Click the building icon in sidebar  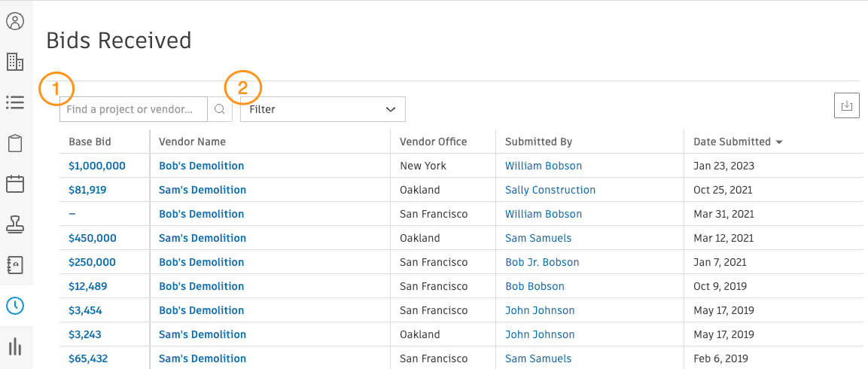tap(15, 62)
